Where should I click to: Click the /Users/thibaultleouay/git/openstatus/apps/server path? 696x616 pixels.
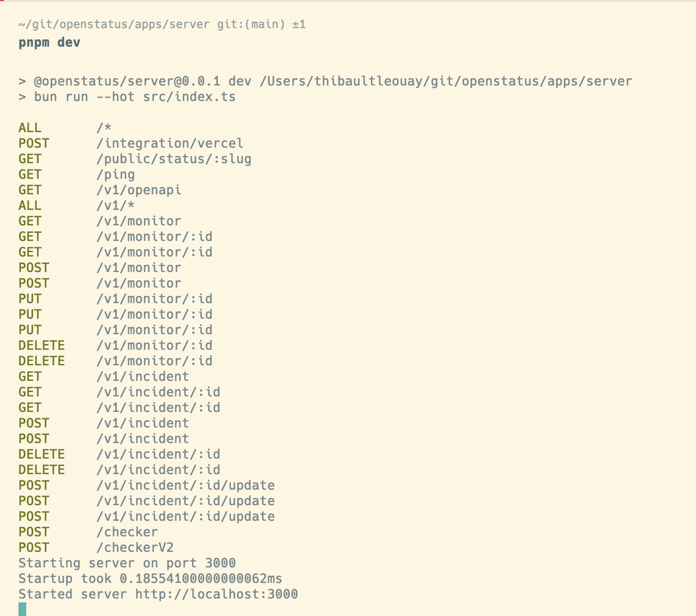click(x=446, y=81)
